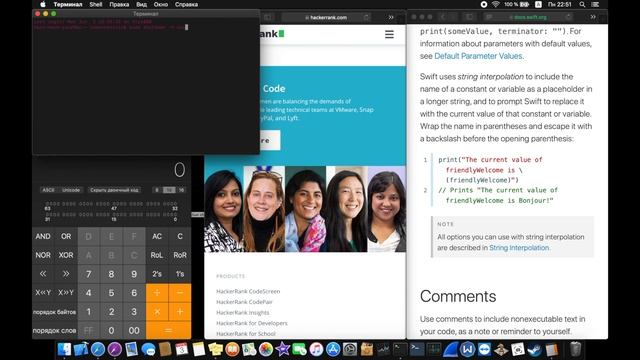This screenshot has width=640, height=360.
Task: Reload the hackerrank.com page
Action: (367, 17)
